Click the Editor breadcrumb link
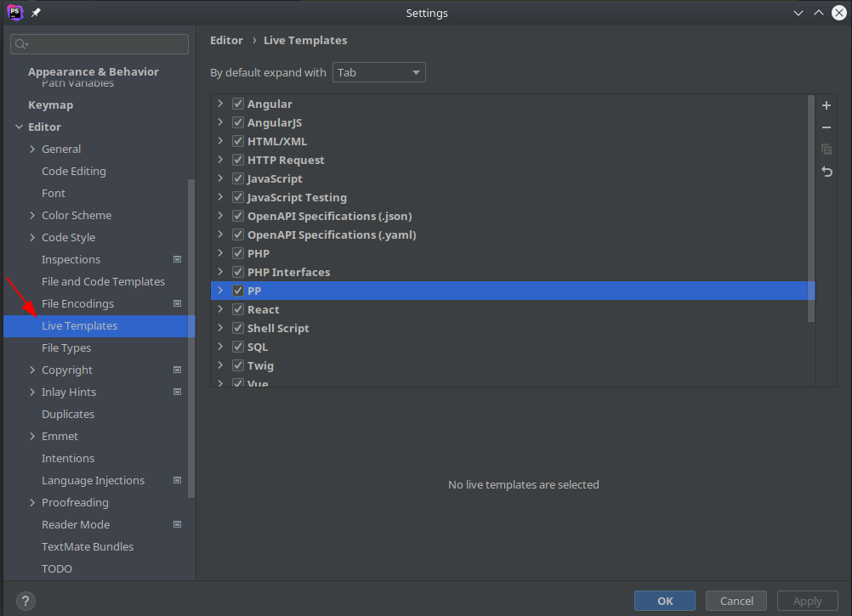 point(226,40)
